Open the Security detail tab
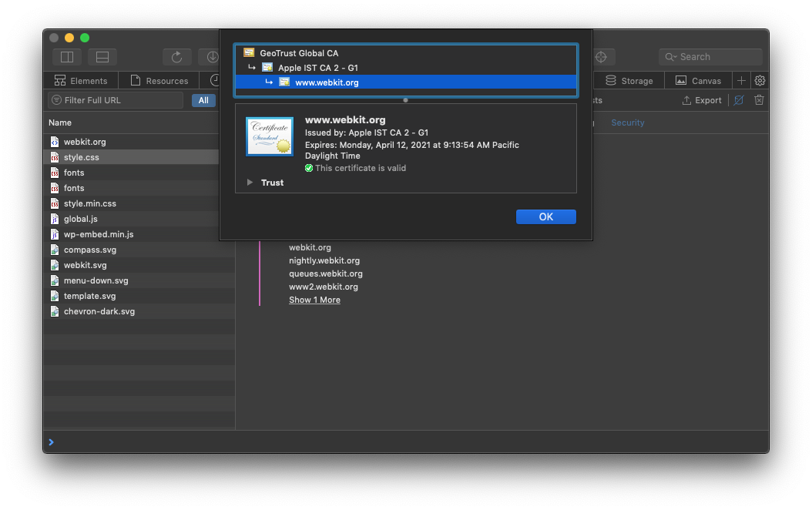Image resolution: width=812 pixels, height=510 pixels. click(628, 122)
